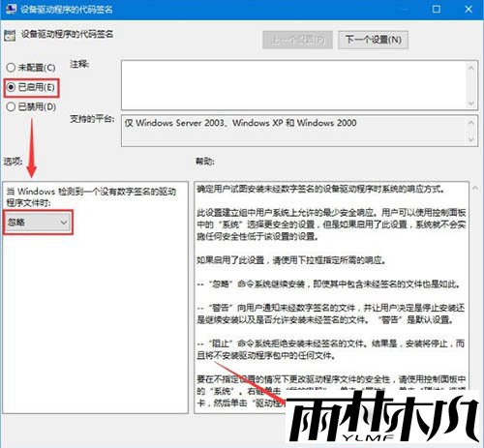Viewport: 484px width, 448px height.
Task: Click the supported platform text Windows Server 2003
Action: 180,123
